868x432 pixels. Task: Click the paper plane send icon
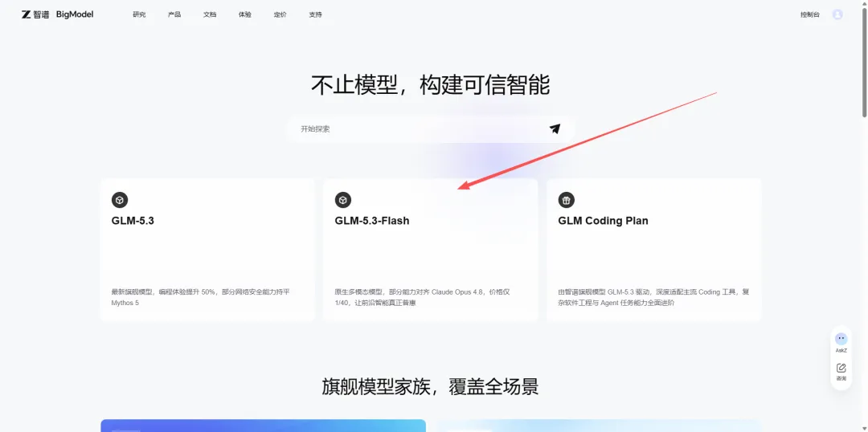coord(555,129)
